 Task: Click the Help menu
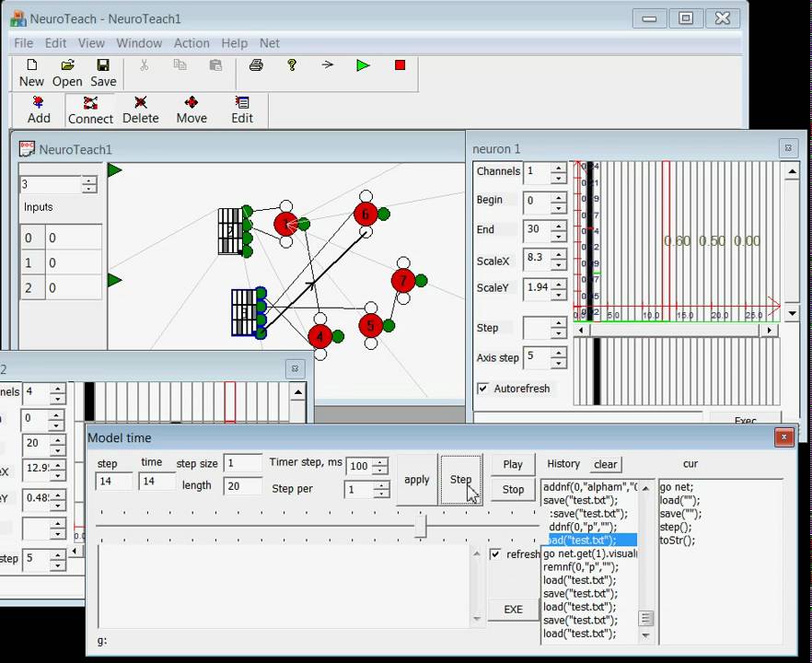pyautogui.click(x=234, y=43)
